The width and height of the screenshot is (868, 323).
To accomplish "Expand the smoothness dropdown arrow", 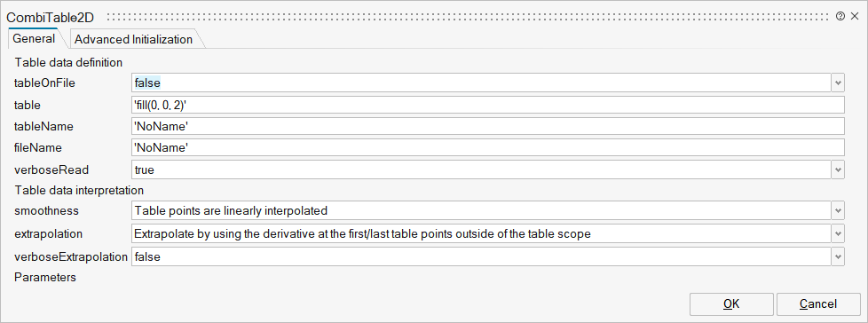I will 838,210.
